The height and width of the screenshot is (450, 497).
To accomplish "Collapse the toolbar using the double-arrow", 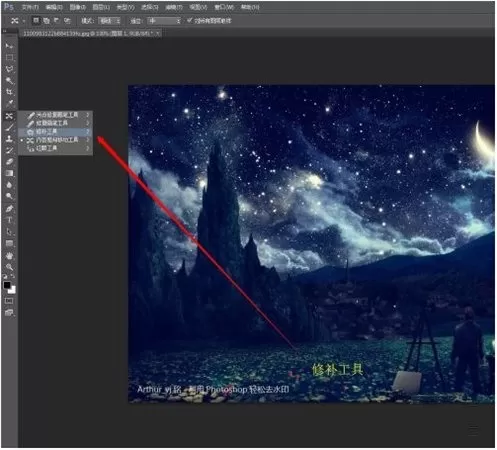I will (x=5, y=31).
